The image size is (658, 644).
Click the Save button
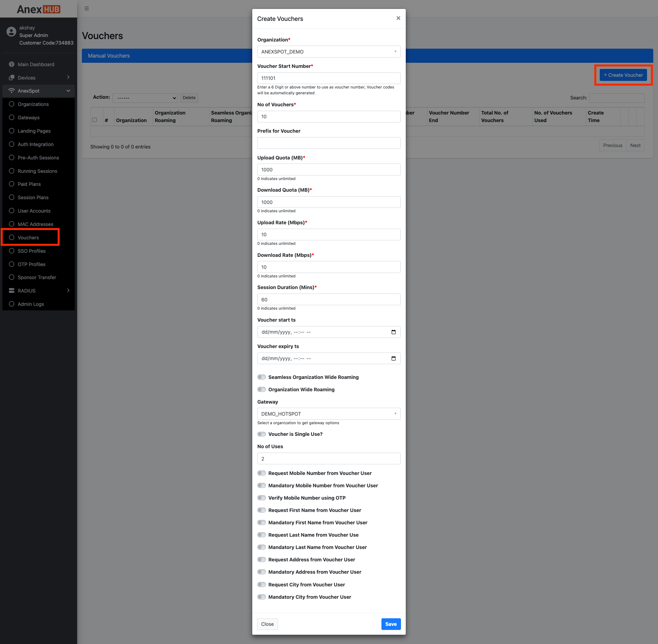(x=391, y=624)
